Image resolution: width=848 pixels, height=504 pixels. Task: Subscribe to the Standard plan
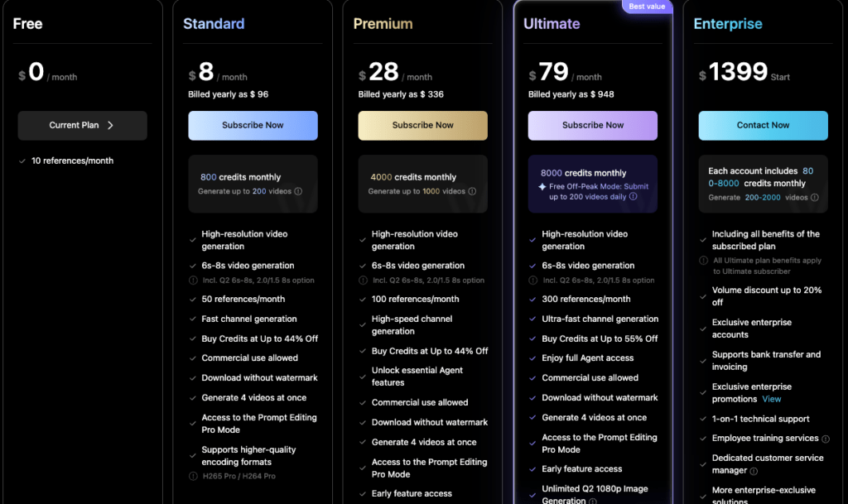pos(253,126)
